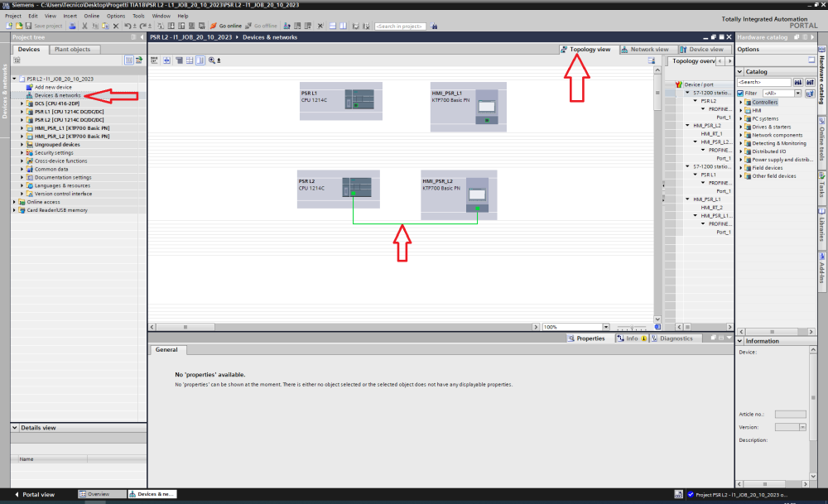Expand the DCS [CPU 416-2DP] tree node

[22, 103]
